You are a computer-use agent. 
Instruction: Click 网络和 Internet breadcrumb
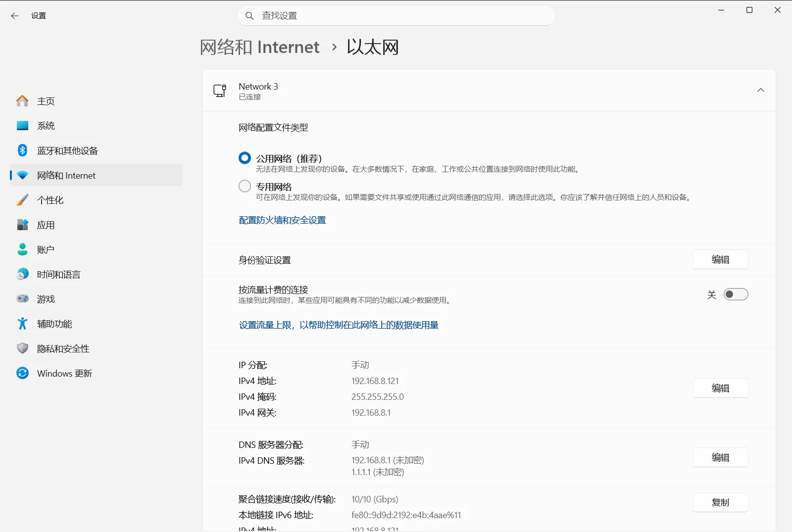tap(260, 47)
